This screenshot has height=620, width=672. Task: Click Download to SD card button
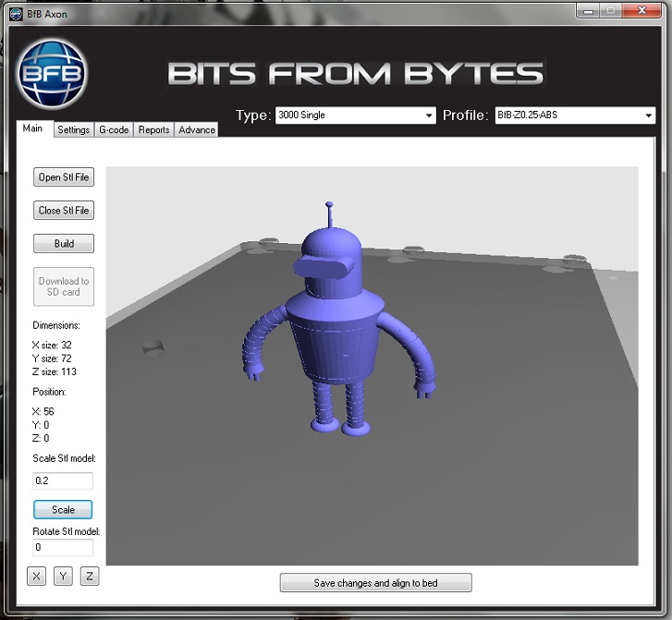64,286
